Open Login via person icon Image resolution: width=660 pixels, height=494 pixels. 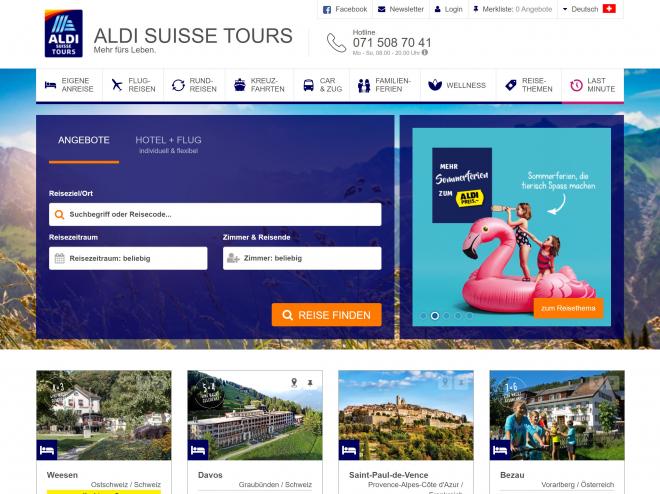coord(438,9)
